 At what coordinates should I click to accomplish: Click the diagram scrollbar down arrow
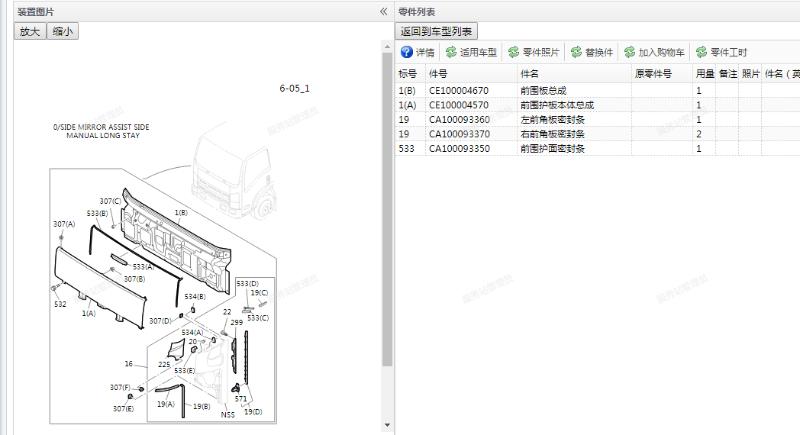pyautogui.click(x=387, y=425)
